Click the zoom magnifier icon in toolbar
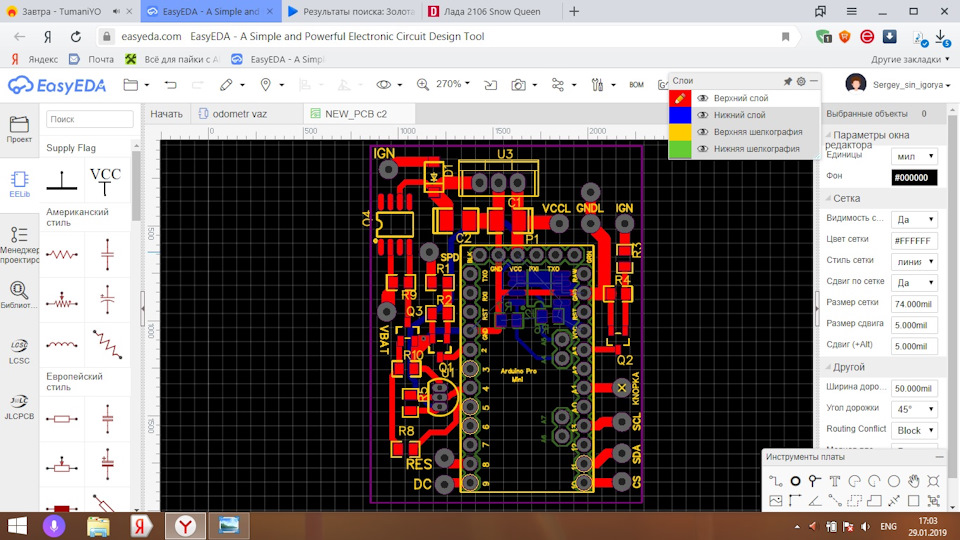 (x=422, y=84)
